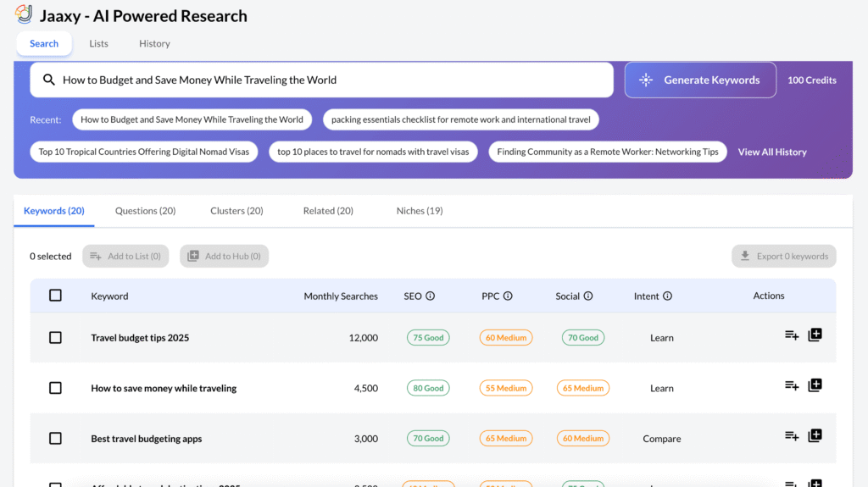
Task: Click the 4,500 monthly searches value
Action: pyautogui.click(x=366, y=388)
